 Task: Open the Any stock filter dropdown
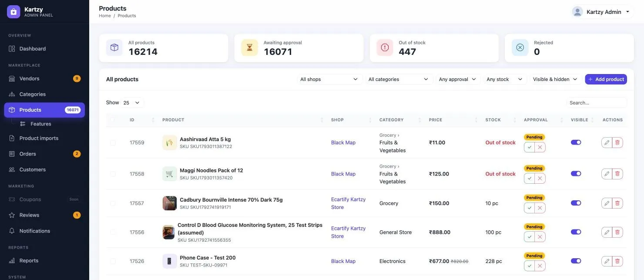[505, 79]
